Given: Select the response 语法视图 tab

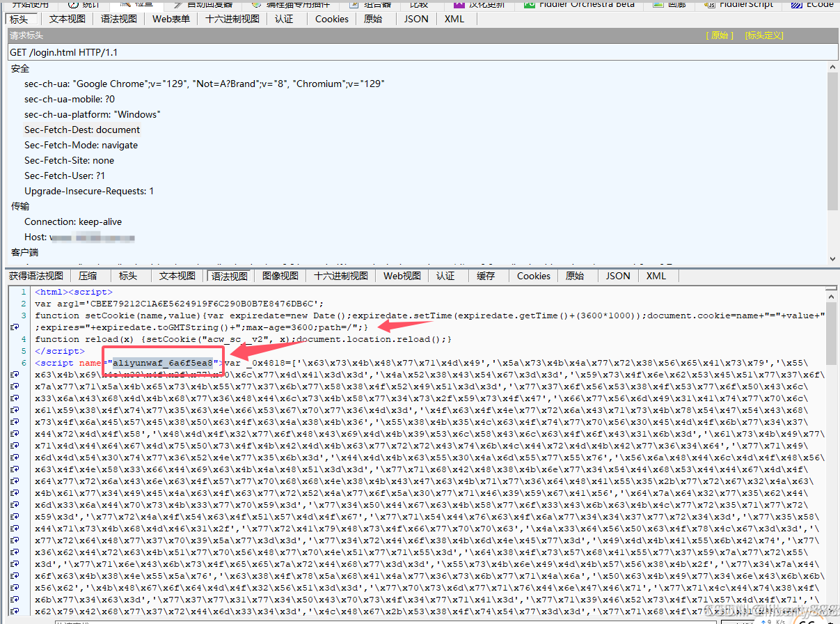Looking at the screenshot, I should [230, 276].
